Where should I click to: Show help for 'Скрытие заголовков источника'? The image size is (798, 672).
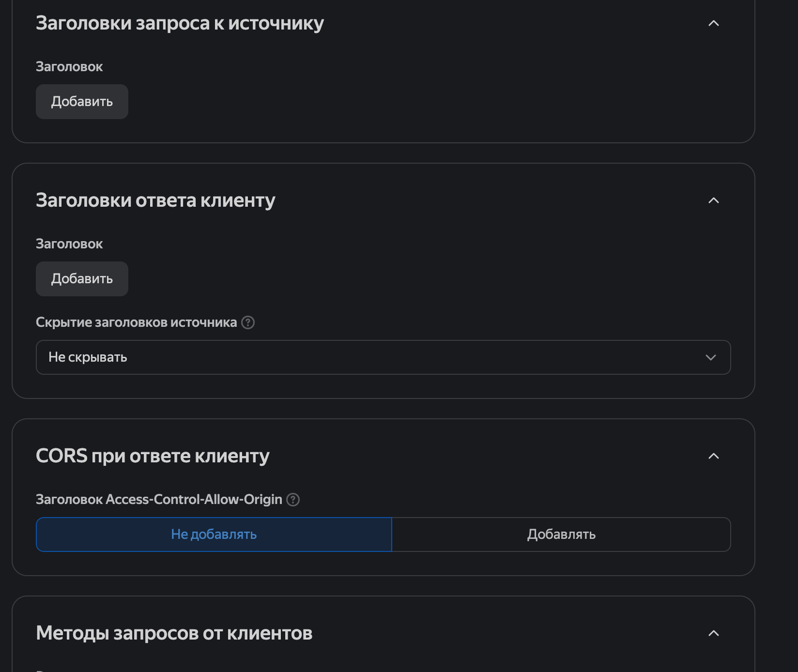[x=248, y=322]
